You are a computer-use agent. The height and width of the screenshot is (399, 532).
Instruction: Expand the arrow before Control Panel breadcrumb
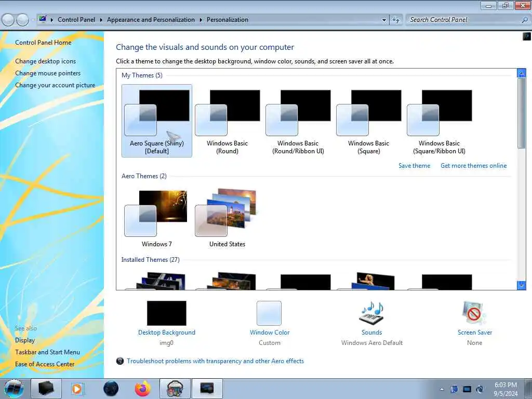(x=52, y=20)
